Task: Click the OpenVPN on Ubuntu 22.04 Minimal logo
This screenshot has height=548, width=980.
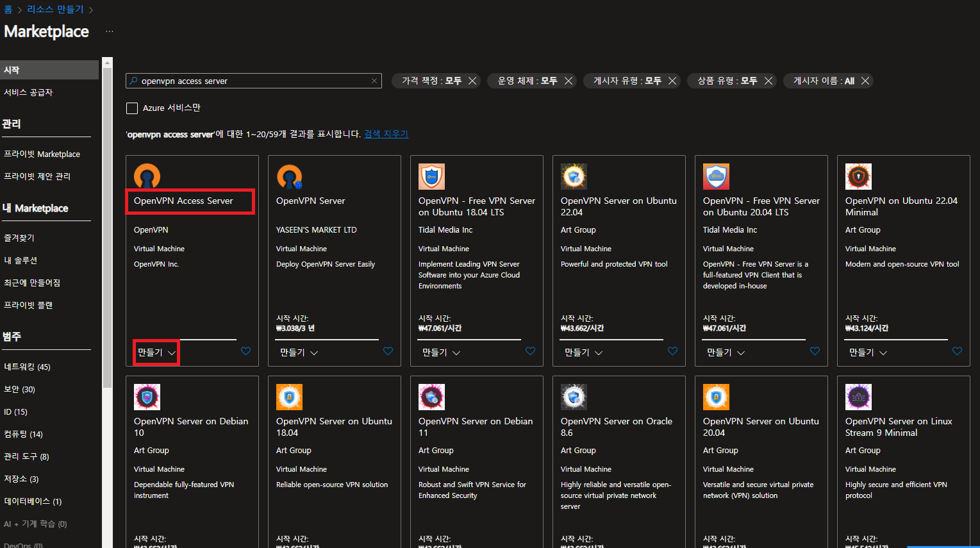Action: (858, 176)
